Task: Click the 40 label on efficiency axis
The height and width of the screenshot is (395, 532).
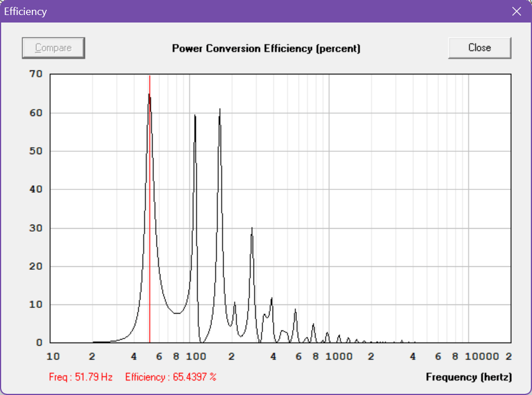Action: coord(36,189)
